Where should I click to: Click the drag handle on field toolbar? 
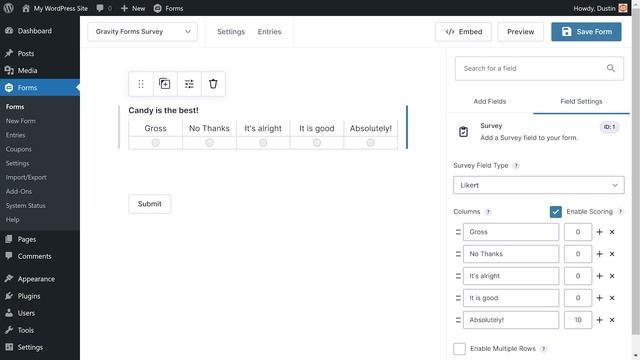pyautogui.click(x=141, y=84)
